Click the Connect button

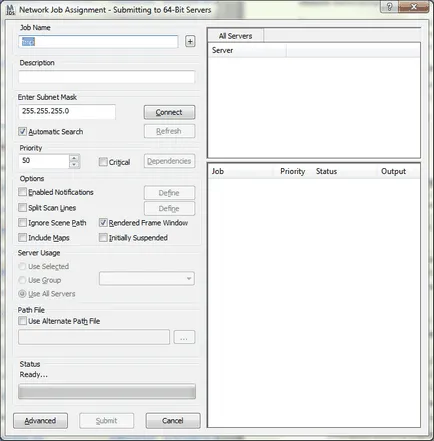[x=169, y=112]
